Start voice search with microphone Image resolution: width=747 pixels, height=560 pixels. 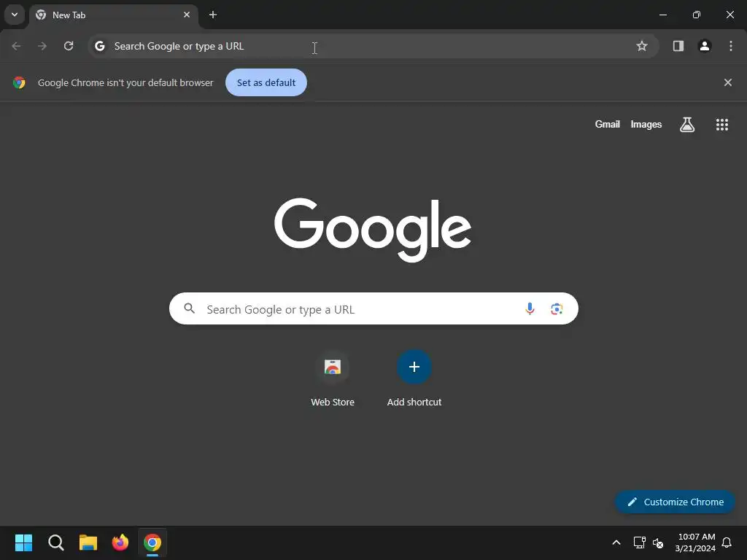[x=530, y=309]
